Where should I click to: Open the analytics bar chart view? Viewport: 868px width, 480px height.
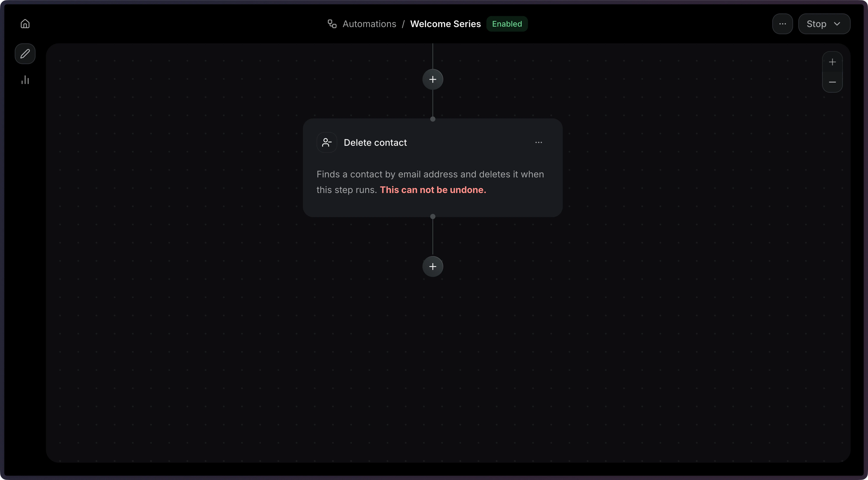[25, 80]
